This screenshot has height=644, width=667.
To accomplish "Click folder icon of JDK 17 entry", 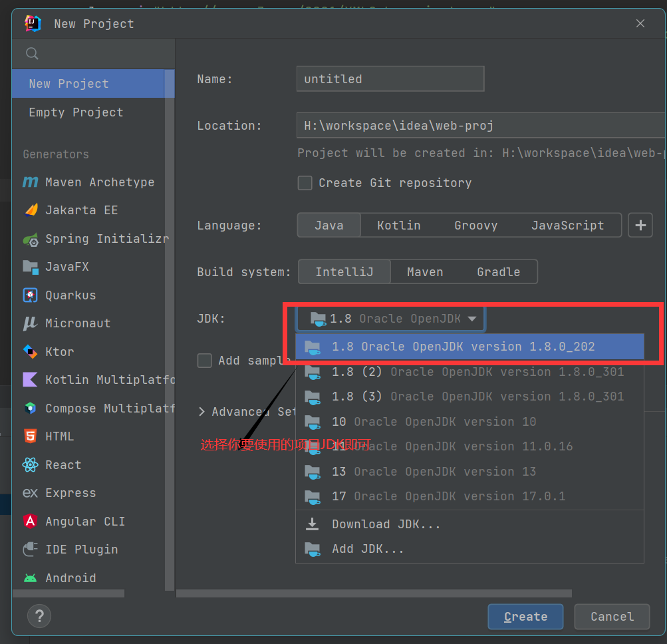I will coord(313,496).
